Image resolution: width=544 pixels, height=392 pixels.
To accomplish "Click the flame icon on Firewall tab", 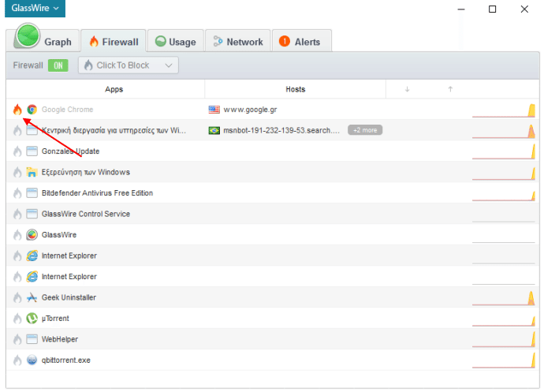I will [x=94, y=41].
